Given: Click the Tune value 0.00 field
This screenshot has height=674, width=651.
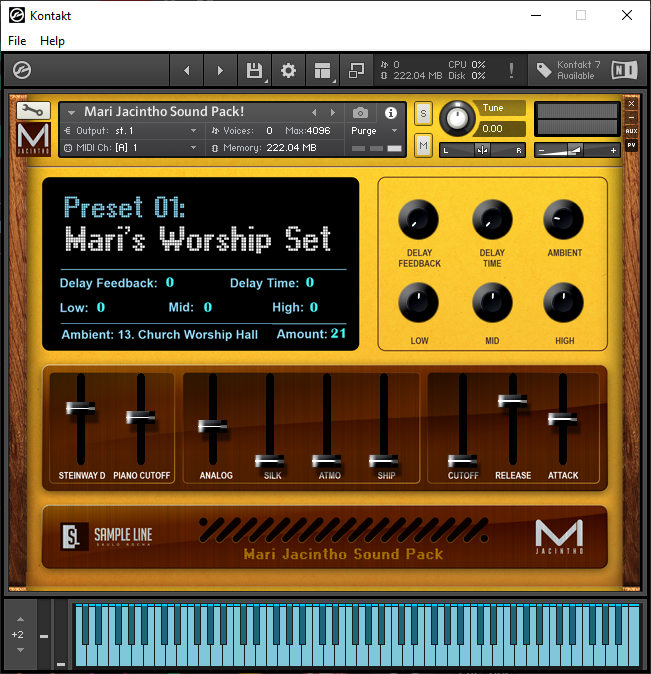Looking at the screenshot, I should tap(499, 129).
